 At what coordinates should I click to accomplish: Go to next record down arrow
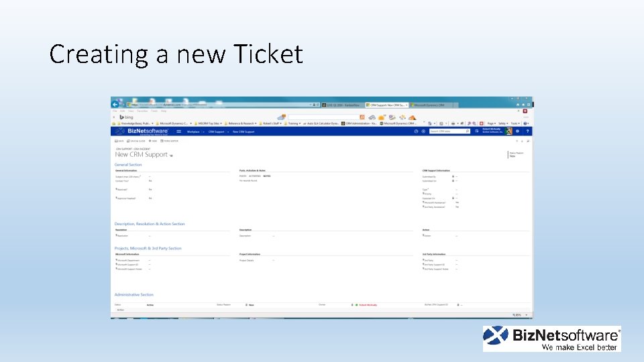(x=522, y=141)
